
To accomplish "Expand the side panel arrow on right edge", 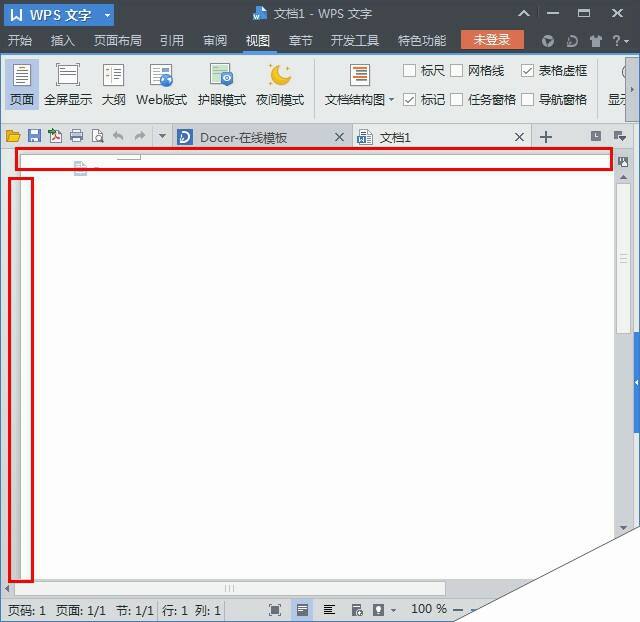I will [637, 382].
